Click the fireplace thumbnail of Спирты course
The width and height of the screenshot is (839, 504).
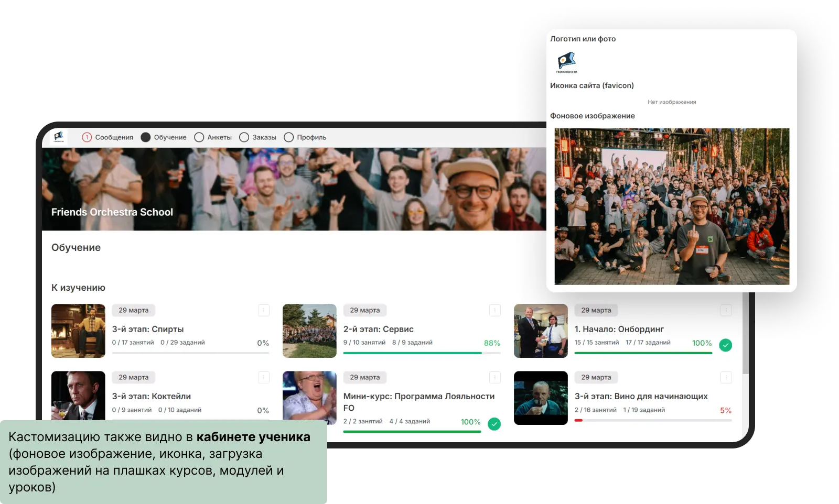[x=78, y=331]
